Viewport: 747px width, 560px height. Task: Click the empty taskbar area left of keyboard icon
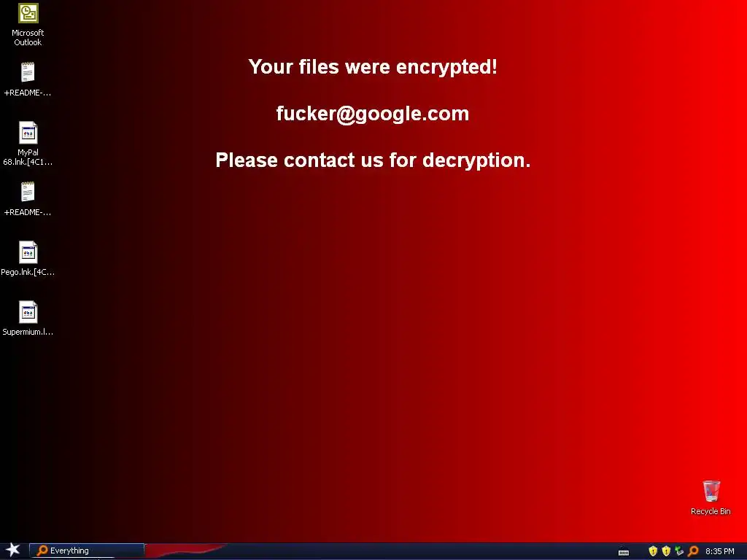coord(419,551)
